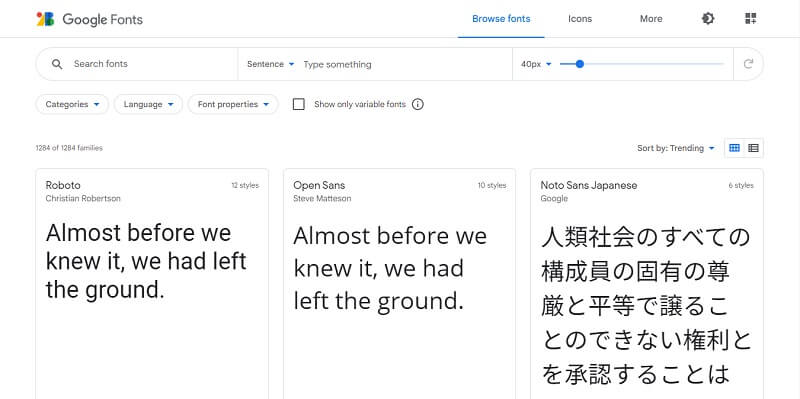This screenshot has height=399, width=800.
Task: Focus the Type something preview field
Action: click(406, 64)
